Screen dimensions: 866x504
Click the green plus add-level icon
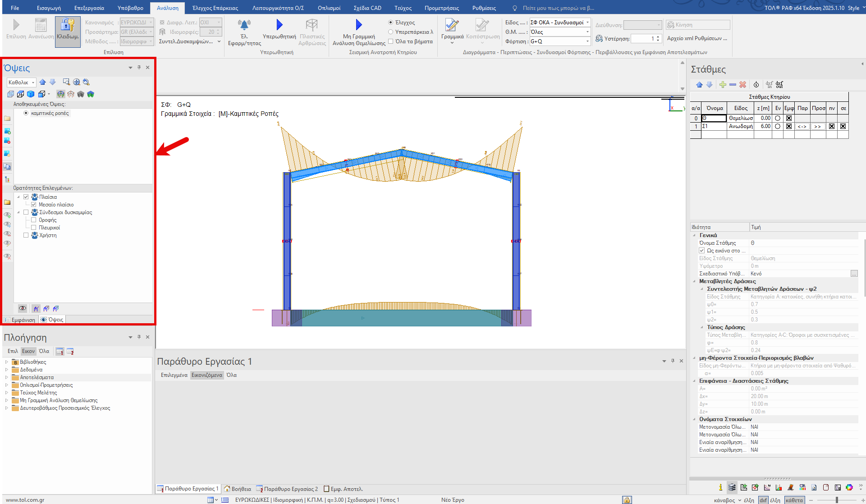point(723,85)
